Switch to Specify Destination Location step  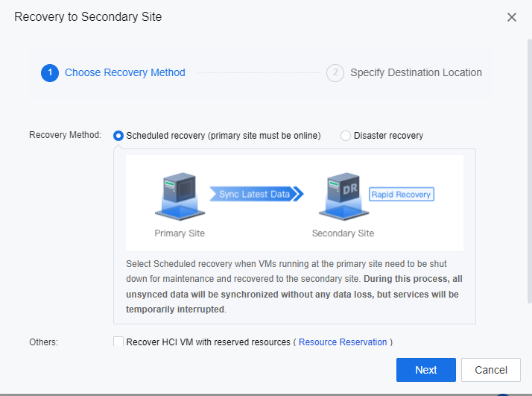pos(416,73)
